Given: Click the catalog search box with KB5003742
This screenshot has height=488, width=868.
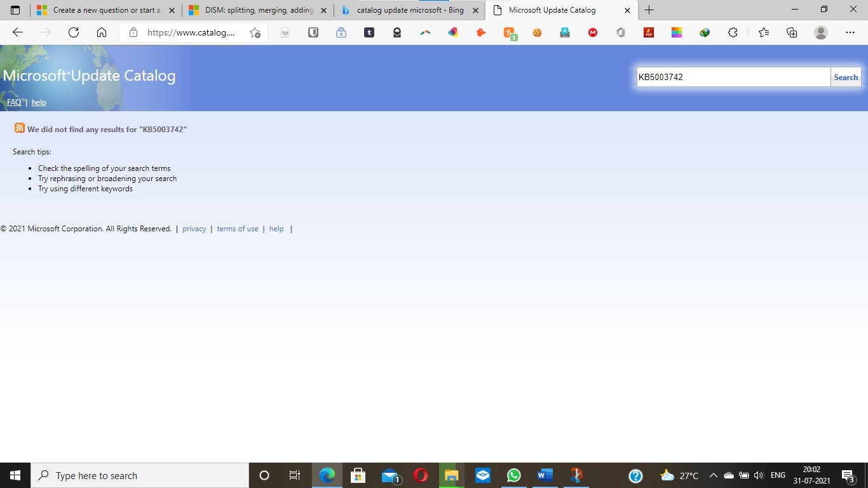Looking at the screenshot, I should (x=733, y=77).
